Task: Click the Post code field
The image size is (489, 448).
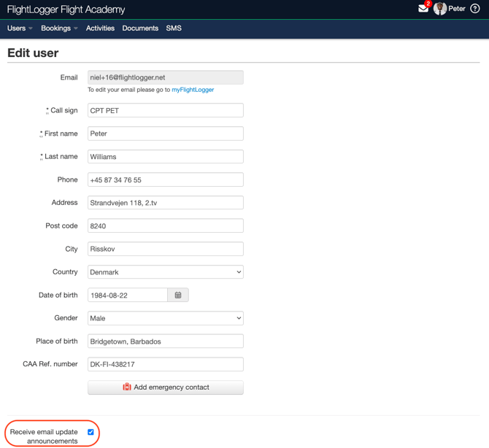Action: coord(165,225)
